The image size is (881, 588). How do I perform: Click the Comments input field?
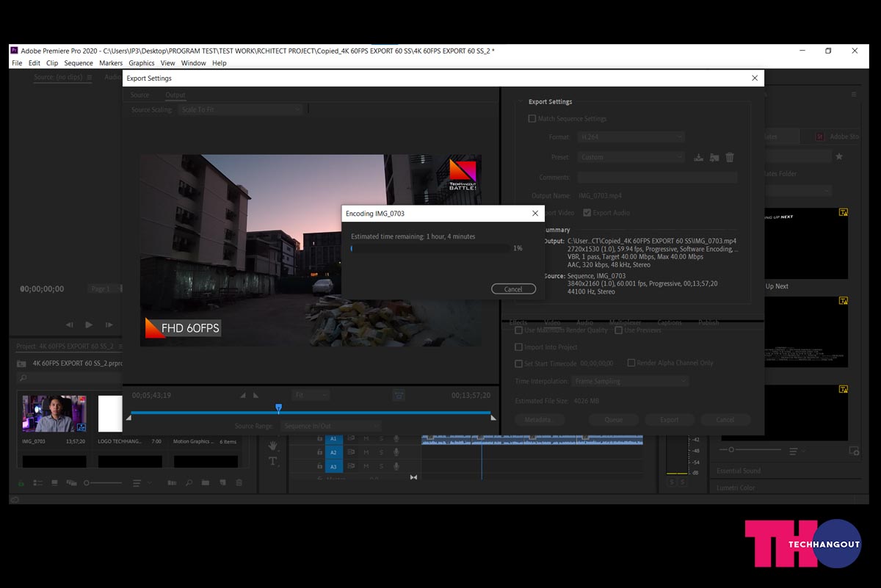click(657, 178)
